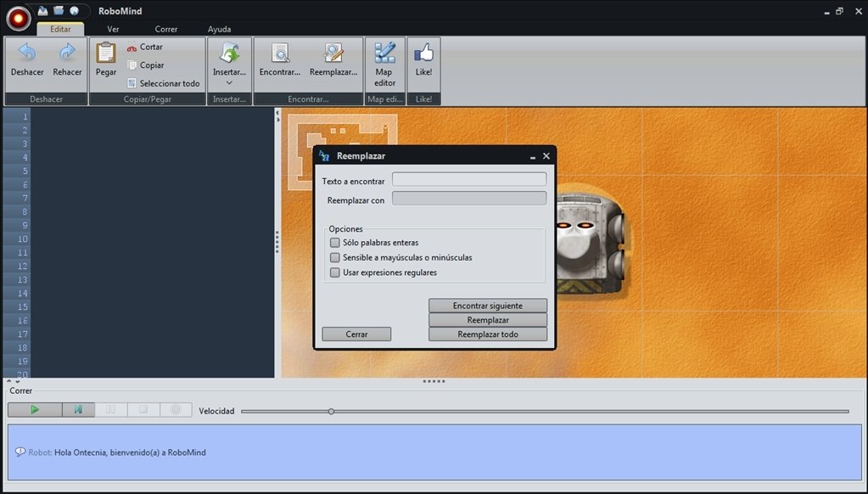
Task: Focus the Reemplazar con field
Action: click(469, 199)
